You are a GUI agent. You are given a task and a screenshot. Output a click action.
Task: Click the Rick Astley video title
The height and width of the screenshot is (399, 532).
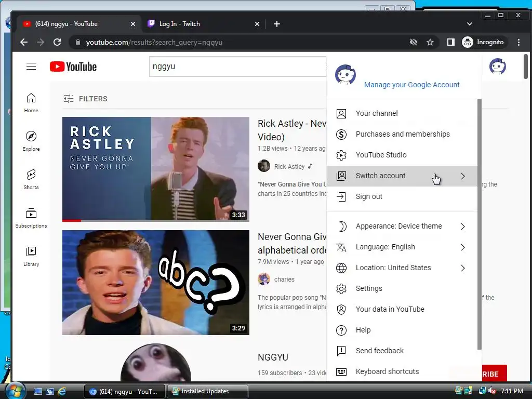click(292, 130)
